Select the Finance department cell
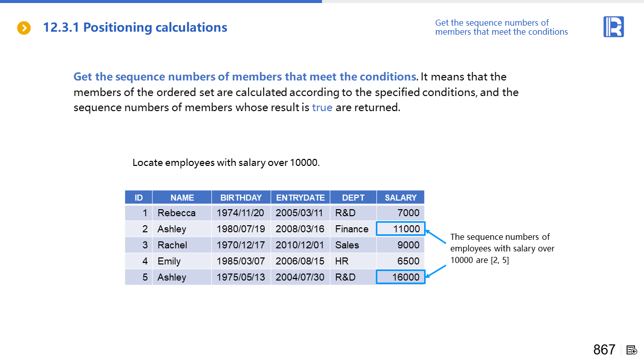This screenshot has height=362, width=644. coord(353,229)
